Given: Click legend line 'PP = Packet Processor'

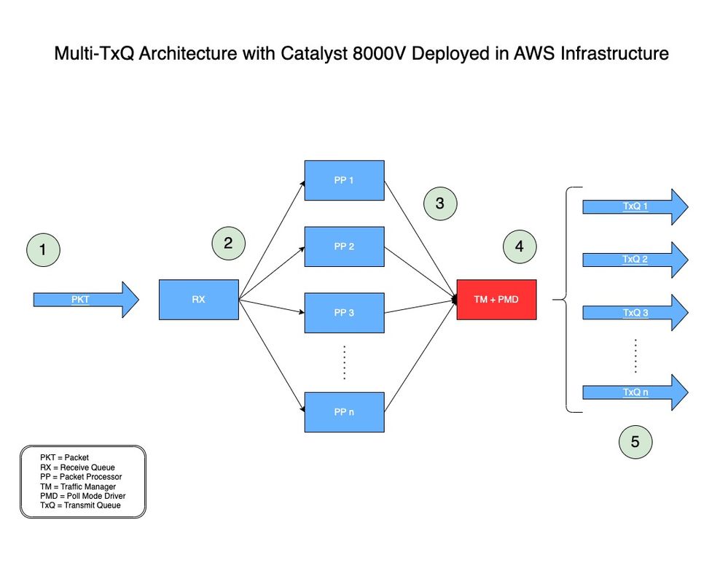Looking at the screenshot, I should [81, 477].
